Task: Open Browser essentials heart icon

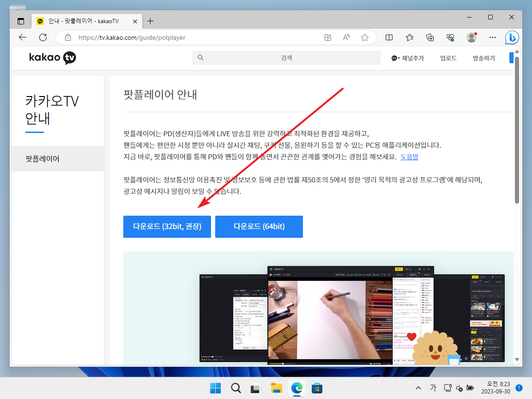Action: click(450, 37)
